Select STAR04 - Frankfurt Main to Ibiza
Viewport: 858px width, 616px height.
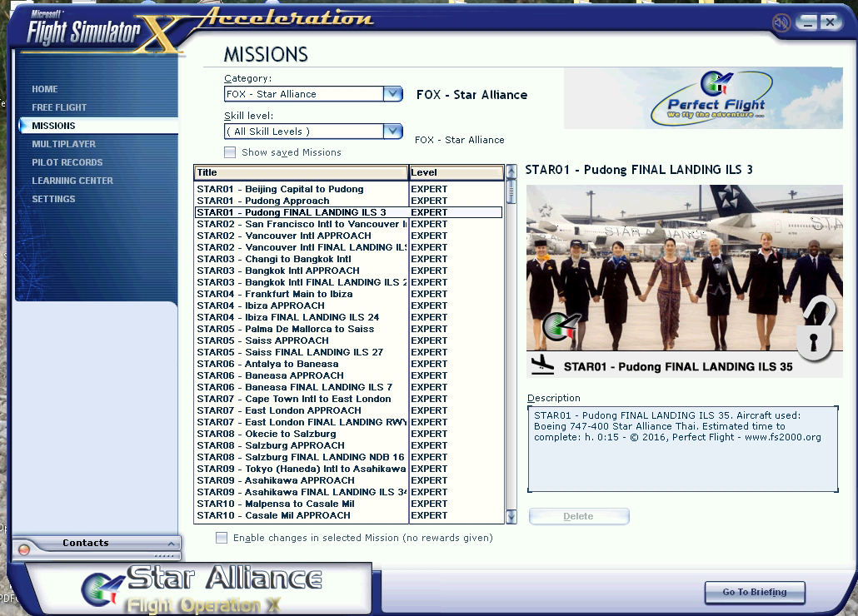coord(348,294)
